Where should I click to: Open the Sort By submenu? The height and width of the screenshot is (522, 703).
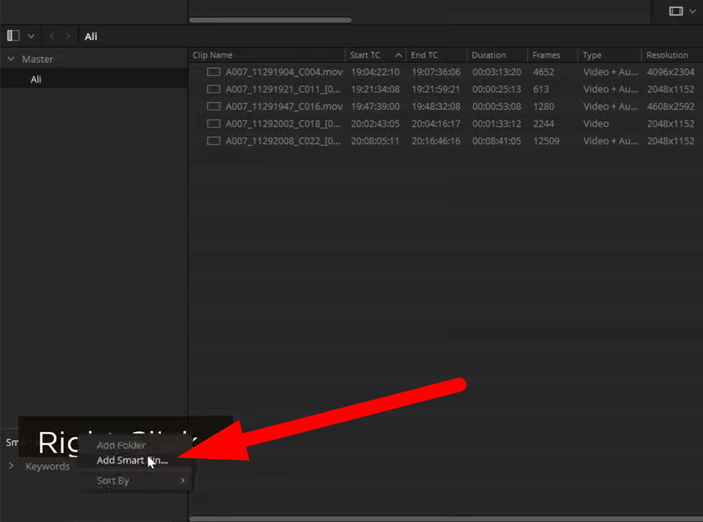point(113,480)
